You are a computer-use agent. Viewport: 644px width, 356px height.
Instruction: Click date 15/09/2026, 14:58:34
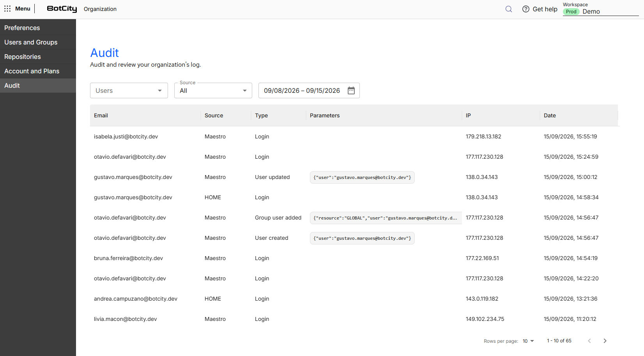click(x=571, y=197)
